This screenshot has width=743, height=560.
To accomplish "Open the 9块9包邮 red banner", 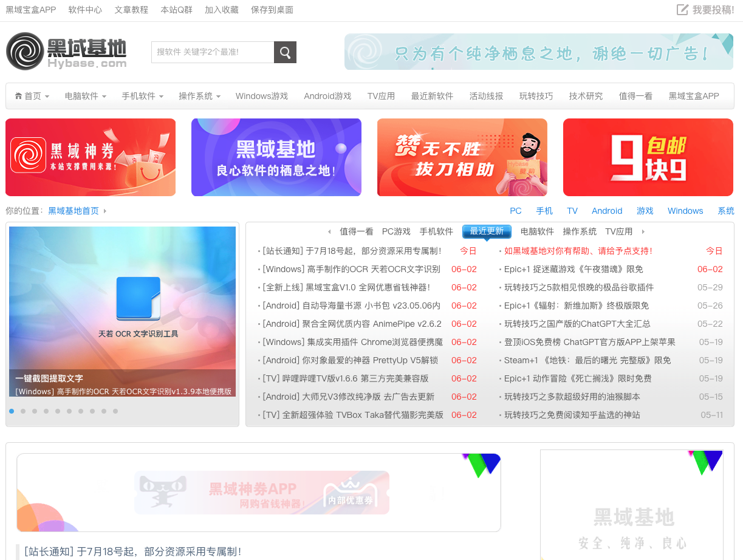I will pos(648,157).
